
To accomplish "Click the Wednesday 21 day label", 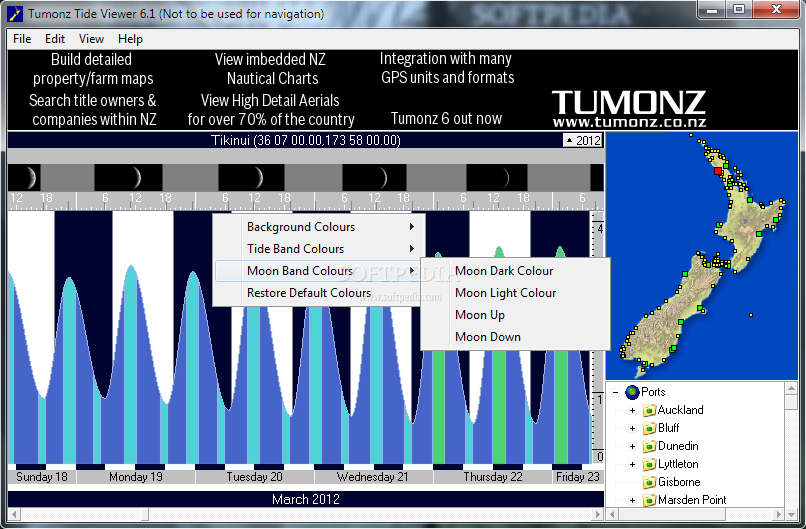I will (373, 477).
